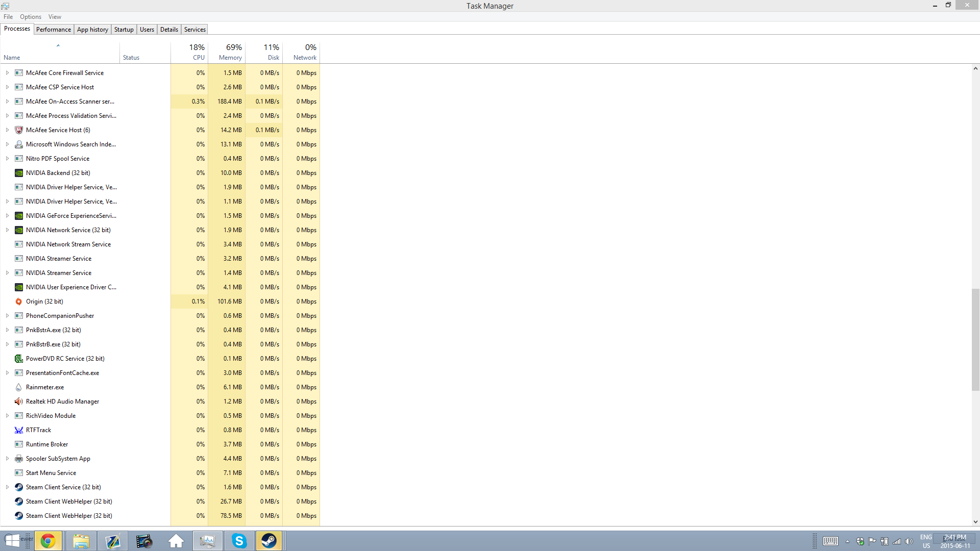The height and width of the screenshot is (551, 980).
Task: Click the Realtek HD Audio Manager speaker icon
Action: click(19, 402)
